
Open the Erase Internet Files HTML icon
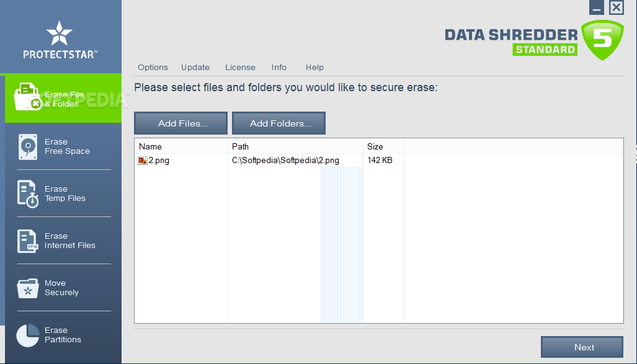(28, 241)
